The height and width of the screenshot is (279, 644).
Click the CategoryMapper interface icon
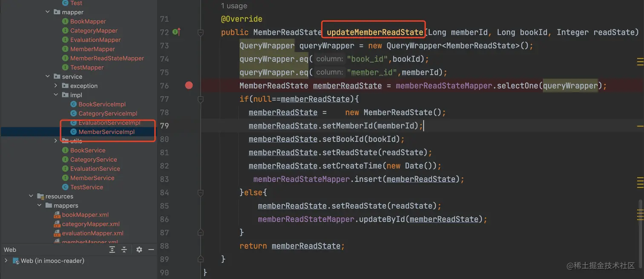[x=65, y=31]
